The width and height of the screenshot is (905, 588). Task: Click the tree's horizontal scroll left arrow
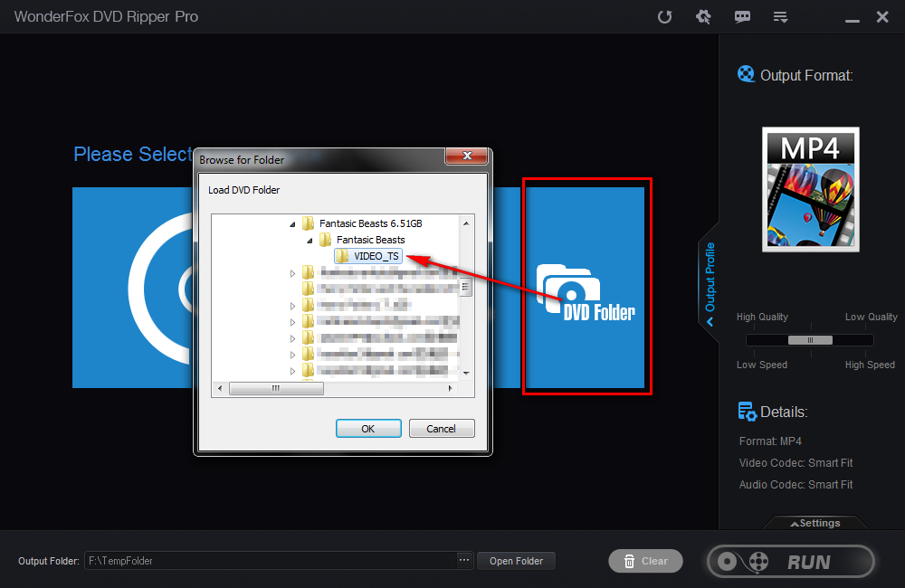tap(220, 388)
